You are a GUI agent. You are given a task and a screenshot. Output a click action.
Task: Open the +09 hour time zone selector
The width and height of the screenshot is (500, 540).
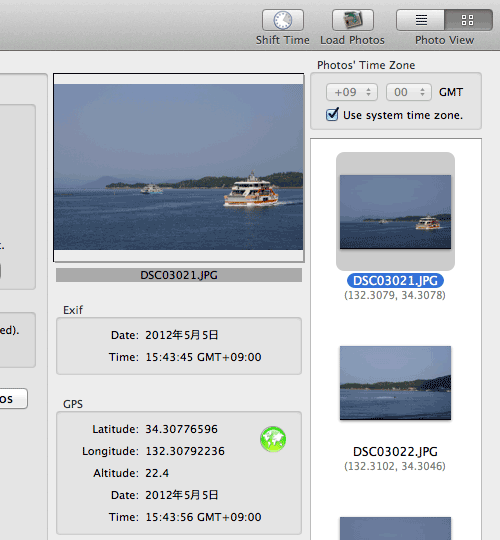pyautogui.click(x=352, y=92)
